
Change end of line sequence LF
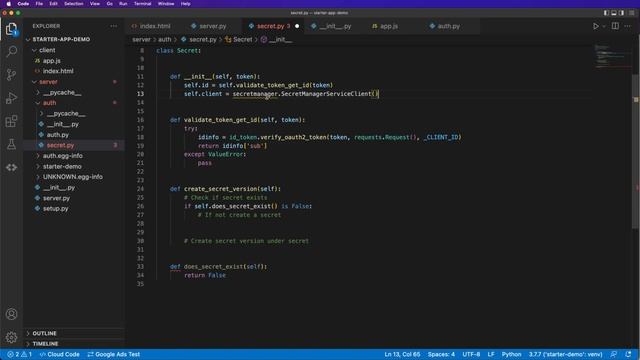[x=491, y=354]
